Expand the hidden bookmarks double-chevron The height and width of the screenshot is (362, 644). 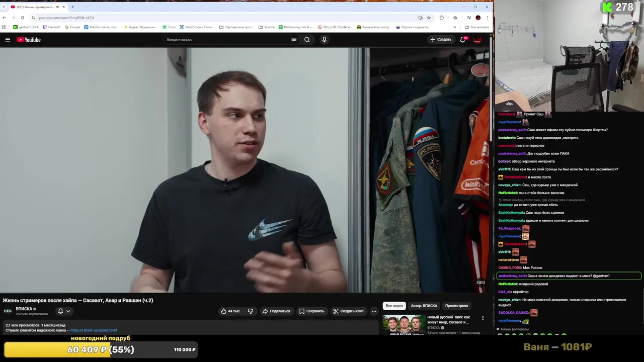(455, 27)
